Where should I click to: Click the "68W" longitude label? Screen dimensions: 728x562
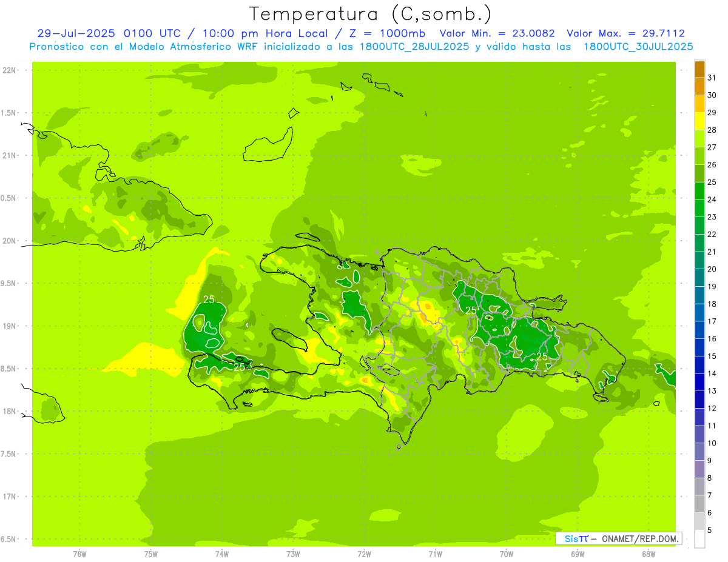649,554
